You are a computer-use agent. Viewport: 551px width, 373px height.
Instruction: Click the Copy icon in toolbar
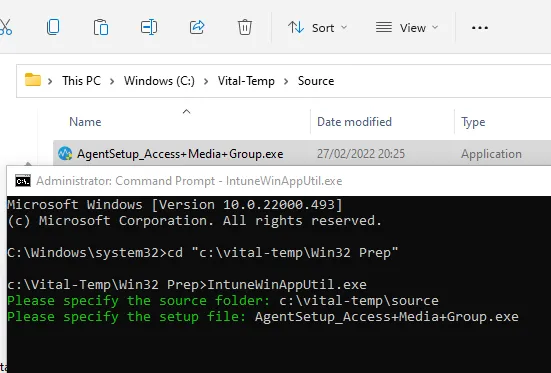[53, 27]
